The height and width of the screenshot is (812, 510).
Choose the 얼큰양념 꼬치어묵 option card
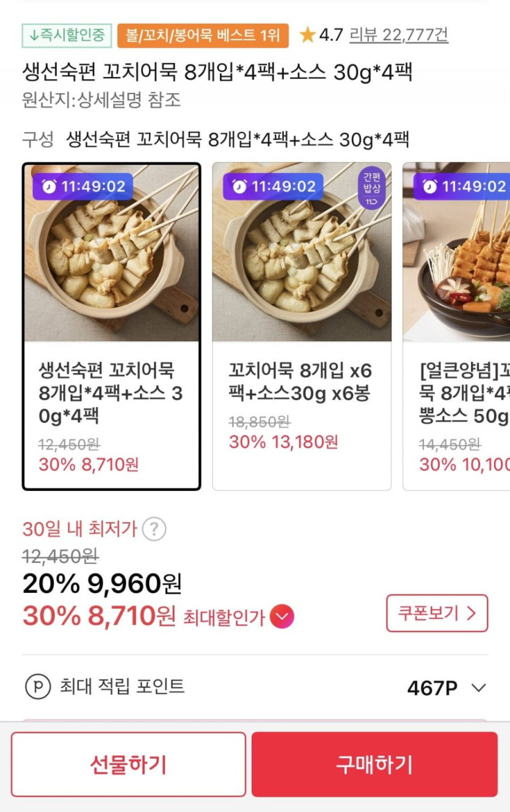457,327
